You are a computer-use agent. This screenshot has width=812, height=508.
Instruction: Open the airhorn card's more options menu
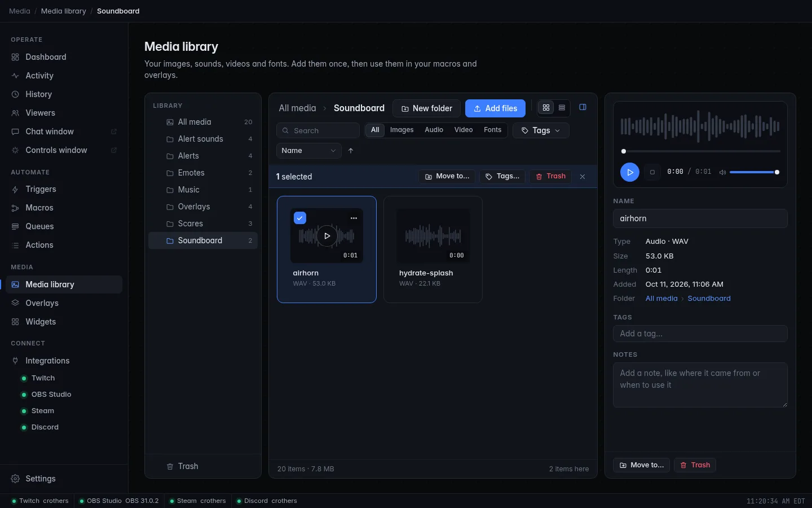tap(354, 218)
